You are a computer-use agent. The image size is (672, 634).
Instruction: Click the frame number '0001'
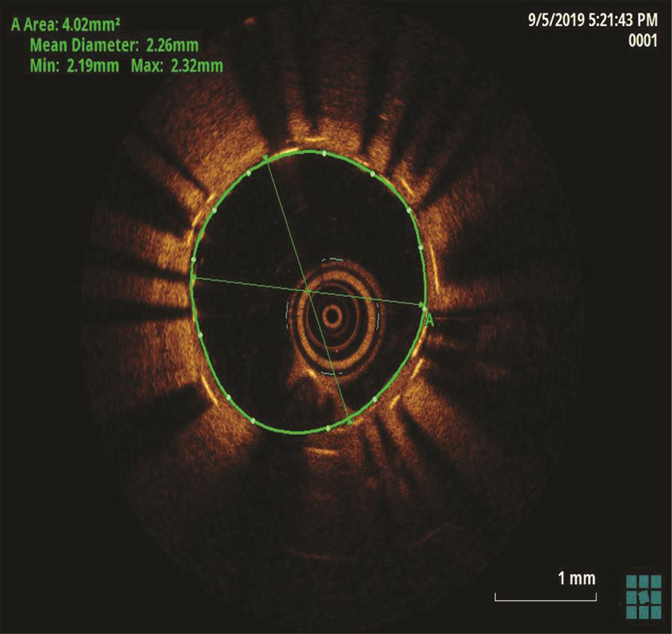pyautogui.click(x=643, y=41)
